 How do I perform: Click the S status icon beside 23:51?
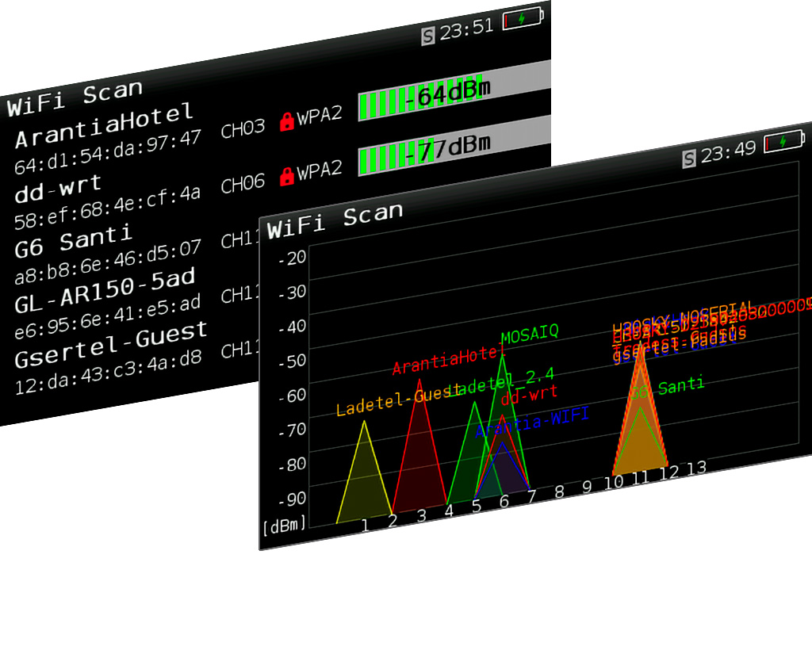427,36
